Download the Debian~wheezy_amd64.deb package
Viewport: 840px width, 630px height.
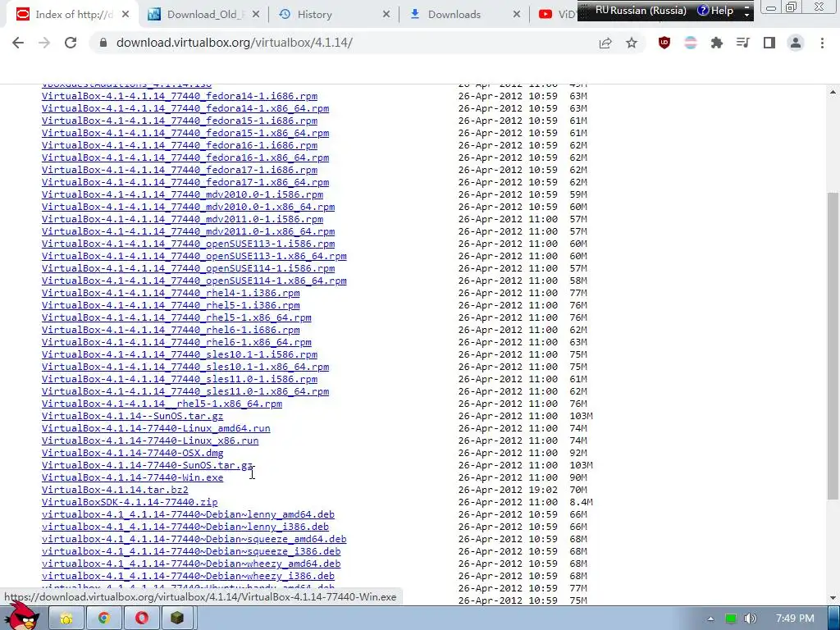191,564
